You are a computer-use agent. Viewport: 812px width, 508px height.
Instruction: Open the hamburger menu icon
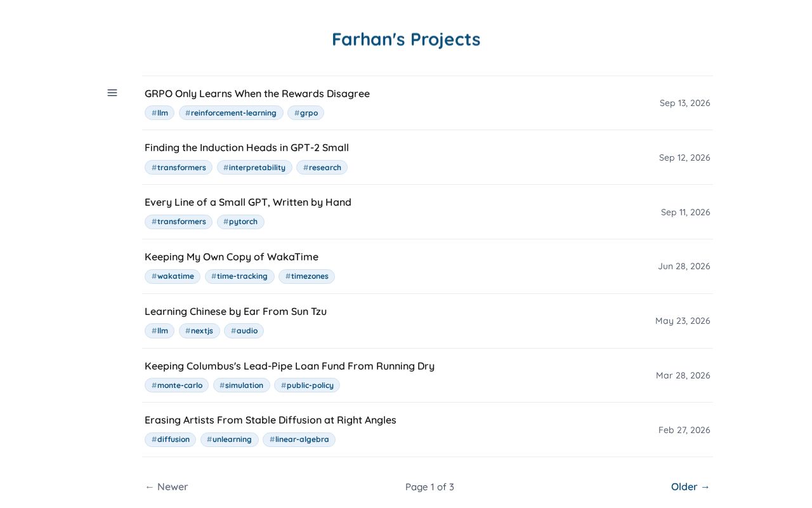point(112,93)
